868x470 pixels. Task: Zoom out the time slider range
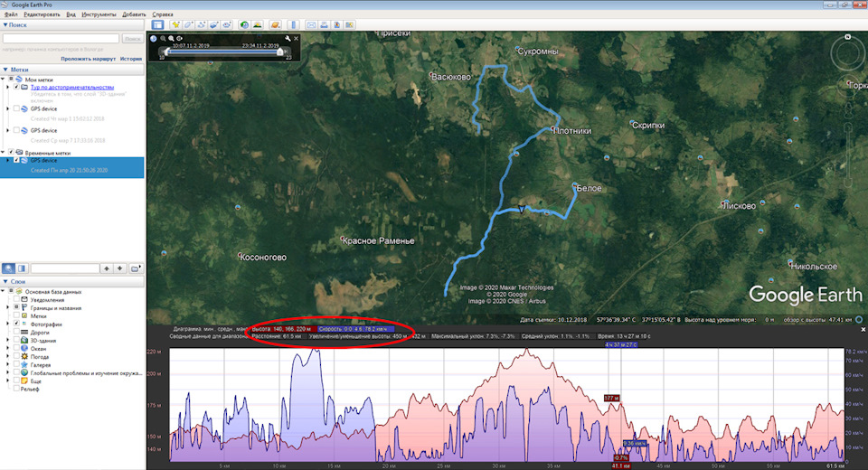tap(163, 38)
